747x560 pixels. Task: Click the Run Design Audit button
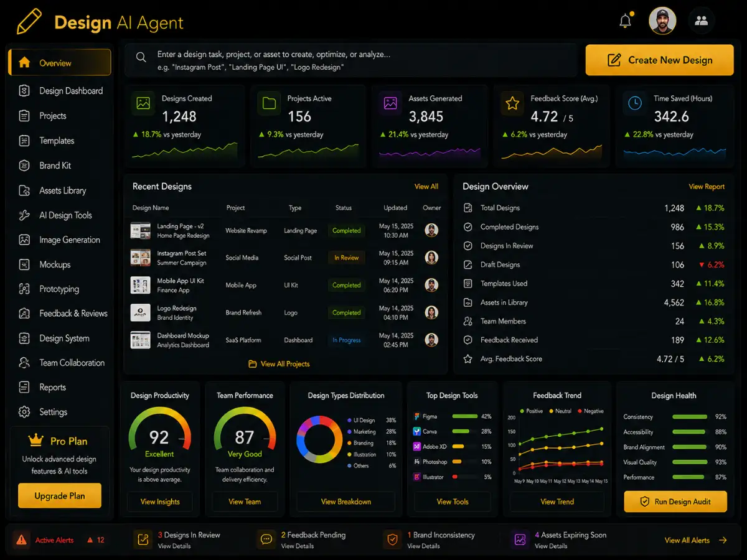tap(675, 502)
